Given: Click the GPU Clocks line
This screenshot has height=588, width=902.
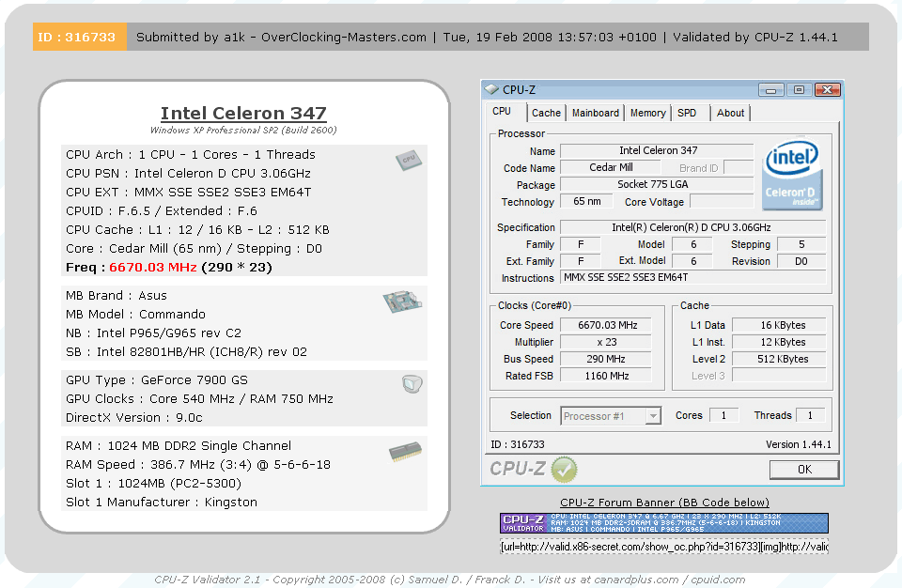Looking at the screenshot, I should (199, 398).
